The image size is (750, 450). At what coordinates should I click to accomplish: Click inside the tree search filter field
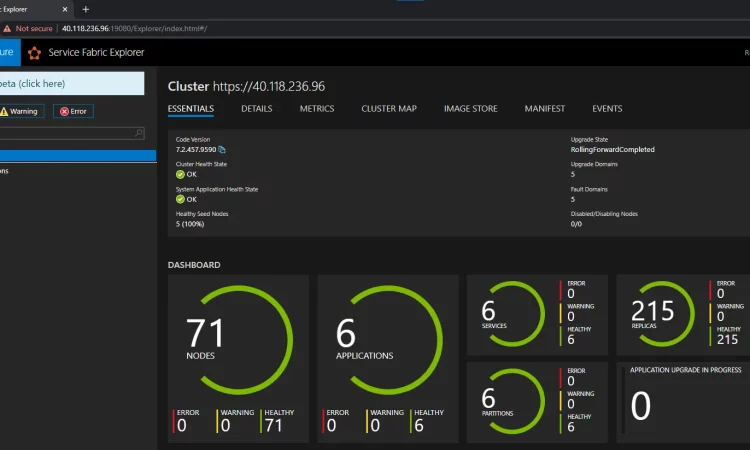pyautogui.click(x=72, y=133)
